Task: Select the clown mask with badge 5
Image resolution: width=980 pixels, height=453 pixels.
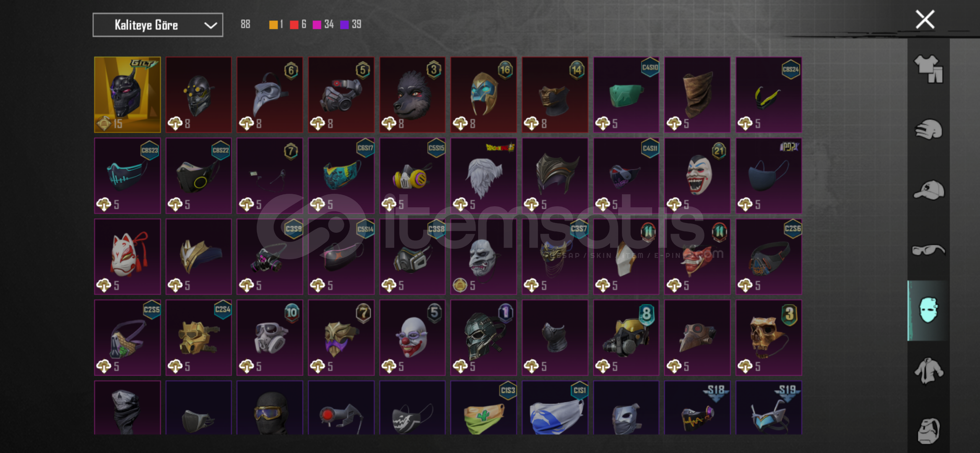Action: coord(412,338)
